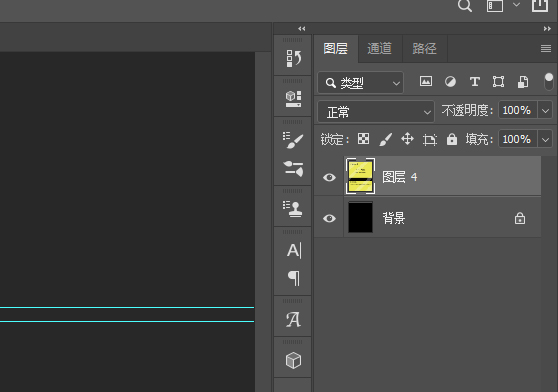This screenshot has width=558, height=392.
Task: Switch to the 通道 tab
Action: pos(379,48)
